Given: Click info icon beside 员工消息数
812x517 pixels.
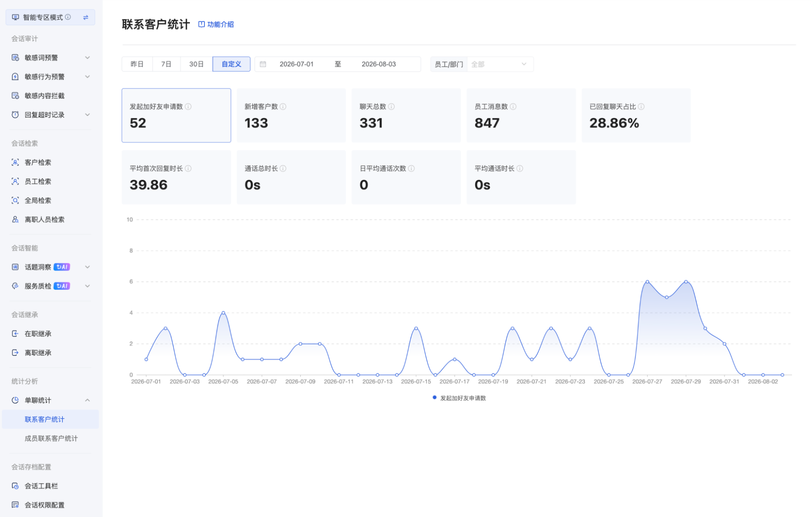Looking at the screenshot, I should point(513,107).
